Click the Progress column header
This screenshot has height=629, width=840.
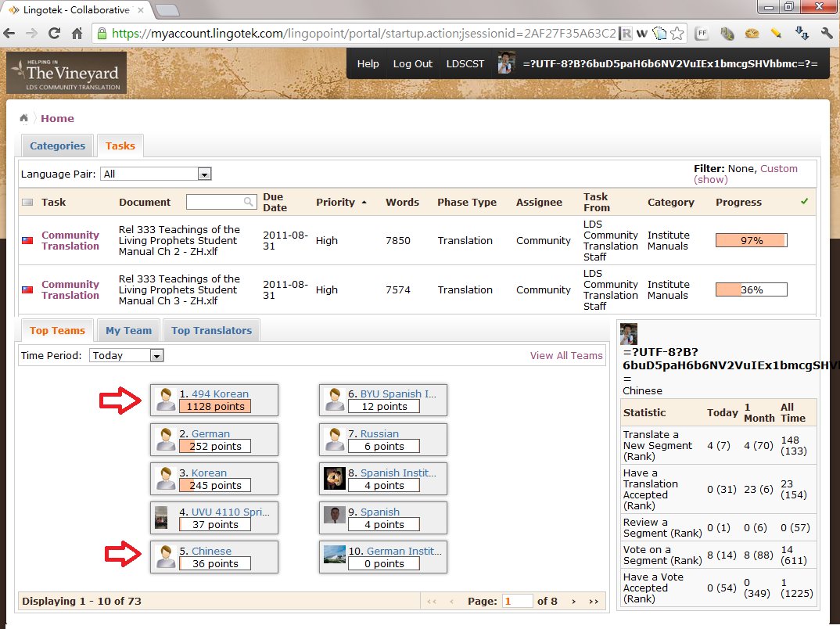738,202
